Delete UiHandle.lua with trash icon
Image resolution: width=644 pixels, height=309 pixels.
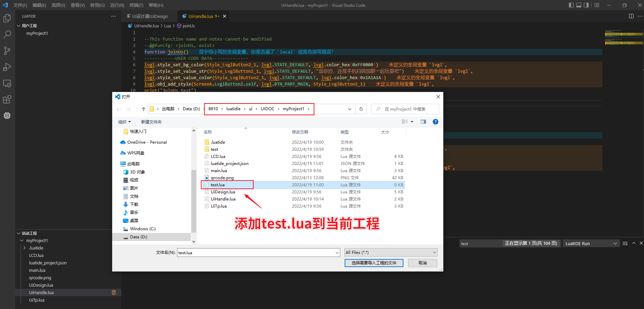114,293
